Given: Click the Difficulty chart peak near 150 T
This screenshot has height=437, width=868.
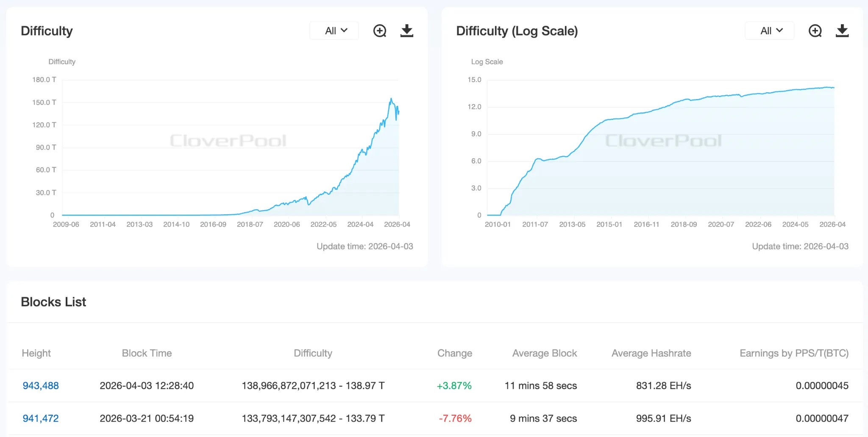Looking at the screenshot, I should 391,99.
